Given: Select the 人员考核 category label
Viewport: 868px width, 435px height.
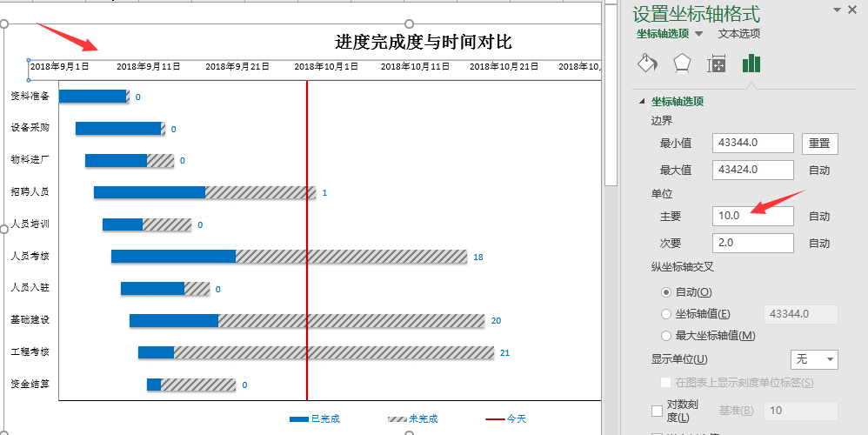Looking at the screenshot, I should (x=30, y=256).
